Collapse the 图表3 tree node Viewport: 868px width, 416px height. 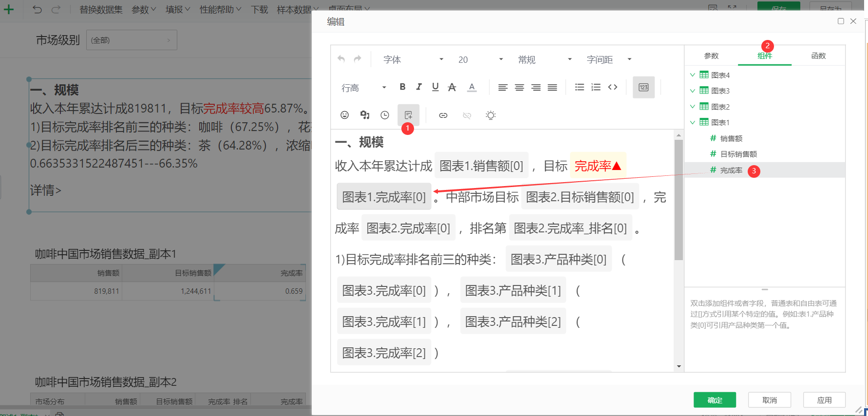[693, 91]
